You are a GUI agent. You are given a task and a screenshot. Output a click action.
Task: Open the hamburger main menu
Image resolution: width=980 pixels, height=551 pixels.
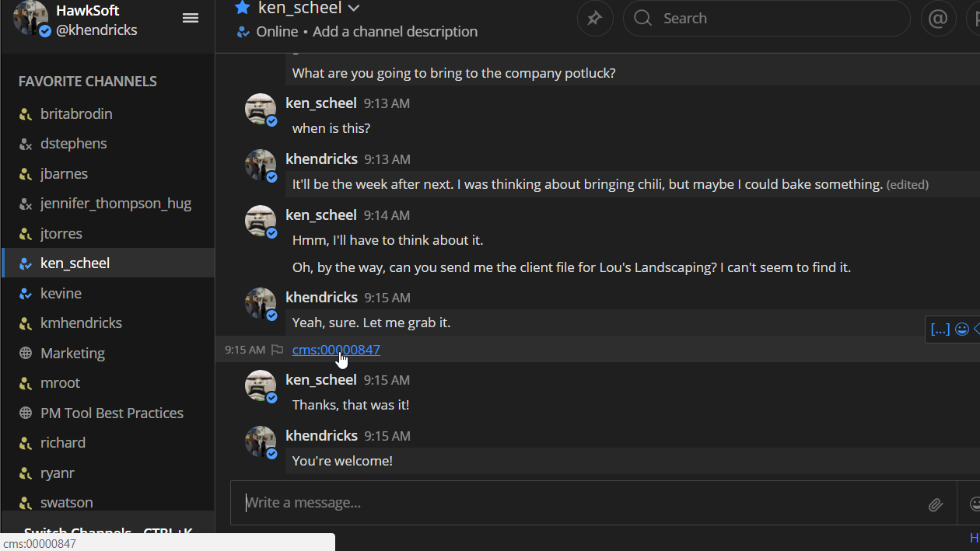click(191, 18)
